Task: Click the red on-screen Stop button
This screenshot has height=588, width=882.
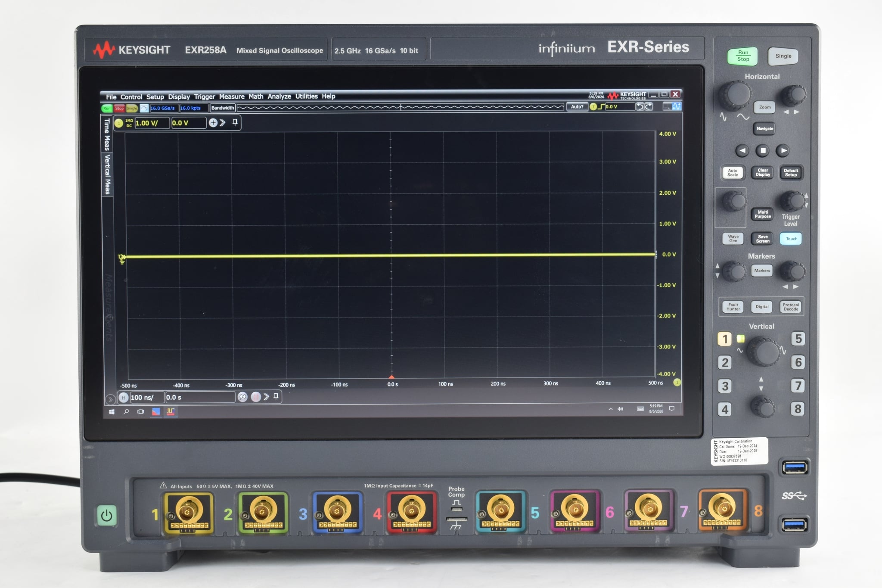Action: tap(119, 109)
